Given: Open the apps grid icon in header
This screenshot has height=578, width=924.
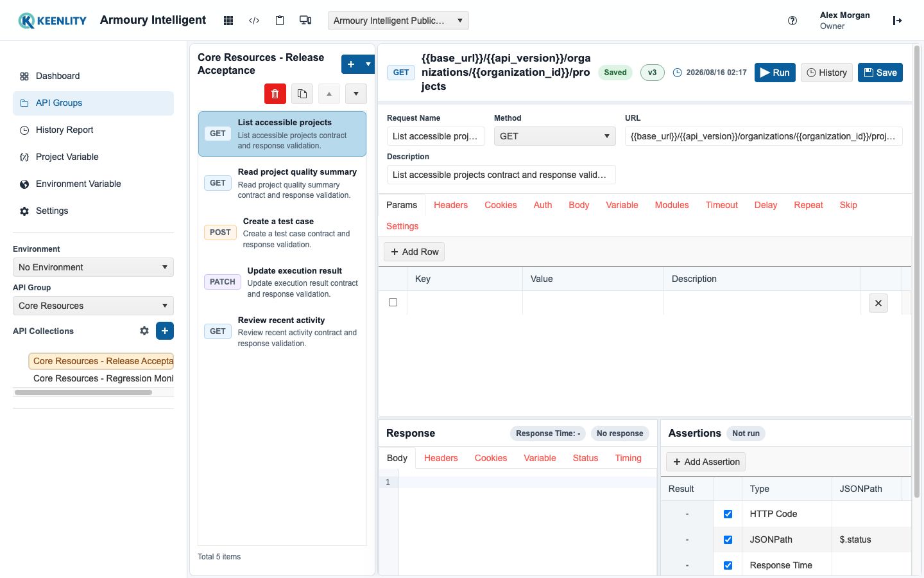Looking at the screenshot, I should 228,21.
